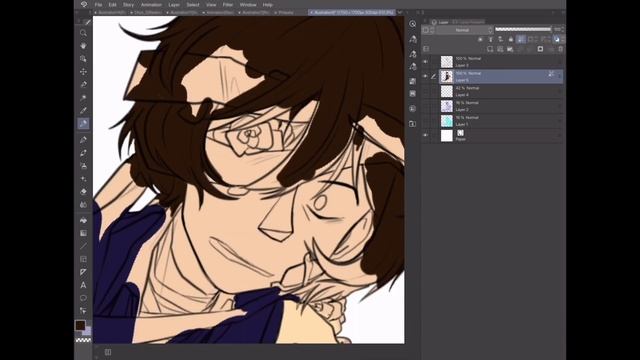Select the Operation object tool

[x=83, y=58]
